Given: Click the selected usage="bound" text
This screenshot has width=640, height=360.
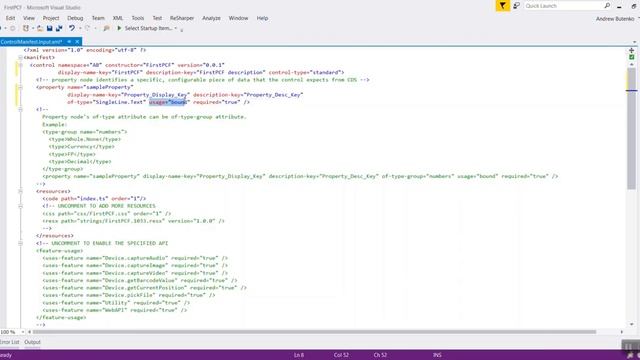Looking at the screenshot, I should pos(169,102).
